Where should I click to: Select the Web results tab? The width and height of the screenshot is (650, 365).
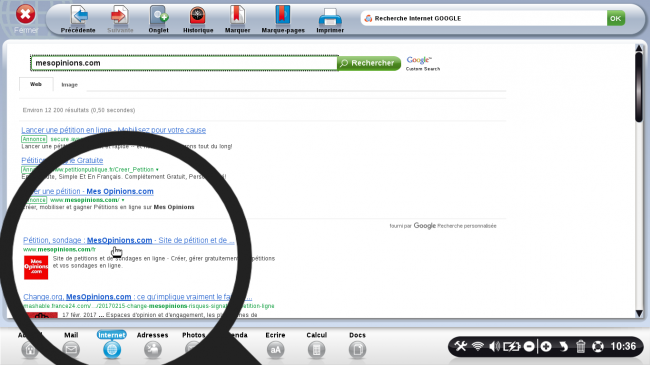[x=36, y=84]
